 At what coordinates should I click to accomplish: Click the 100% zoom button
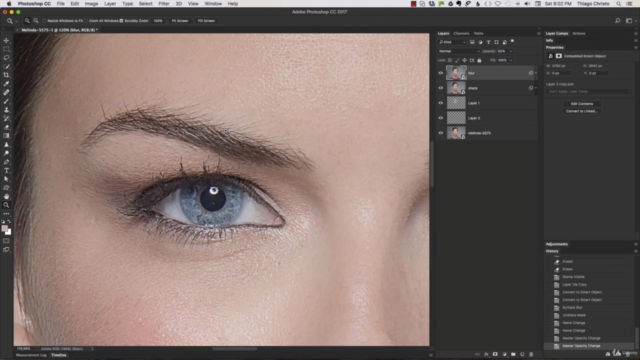click(x=158, y=21)
